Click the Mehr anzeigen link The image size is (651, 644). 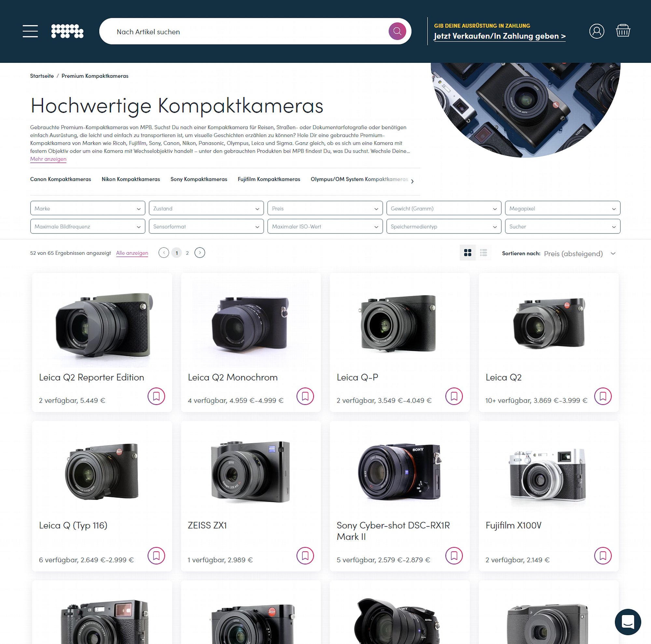(x=48, y=159)
